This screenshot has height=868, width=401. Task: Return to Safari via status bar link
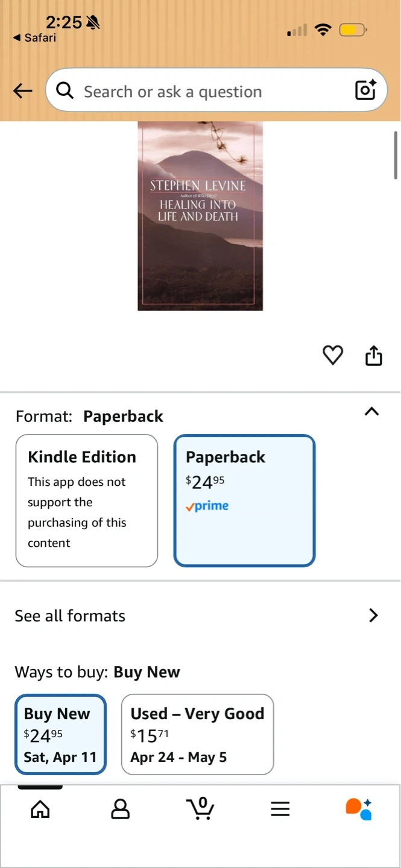pos(34,38)
